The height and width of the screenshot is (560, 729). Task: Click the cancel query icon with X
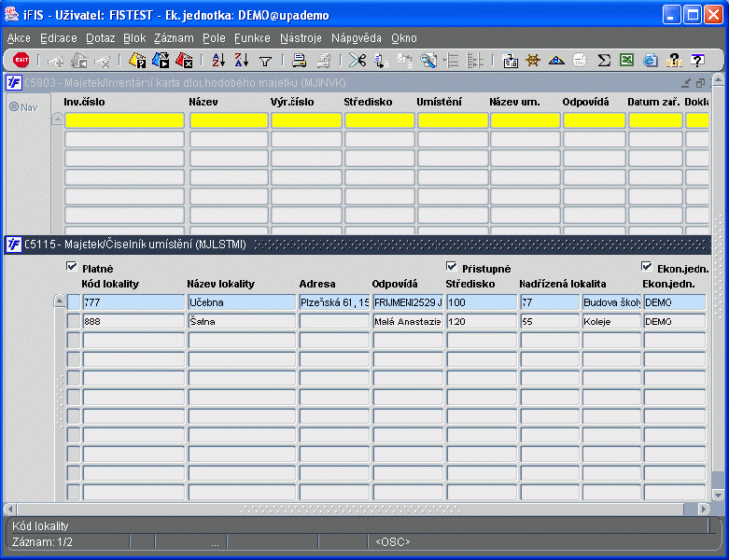(x=184, y=60)
